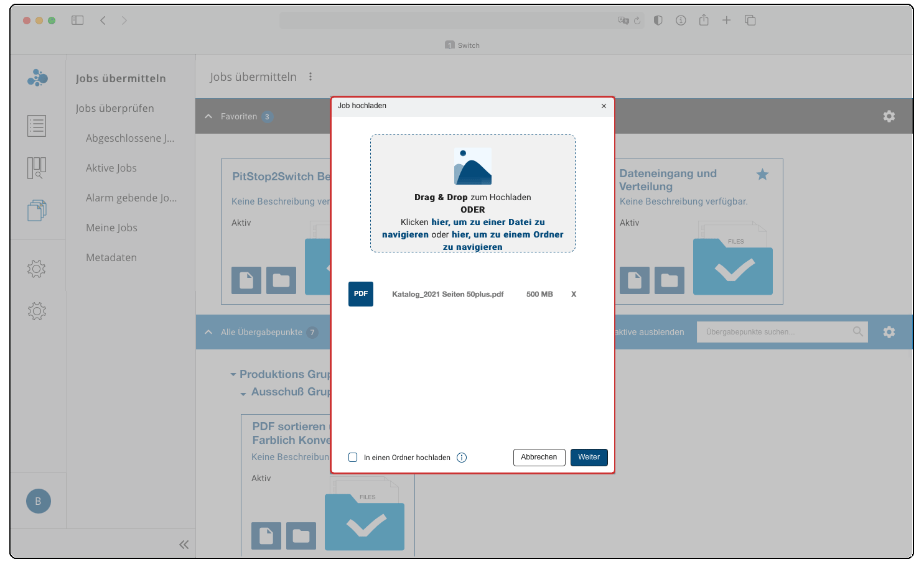Click the Abbrechen button

pyautogui.click(x=539, y=458)
